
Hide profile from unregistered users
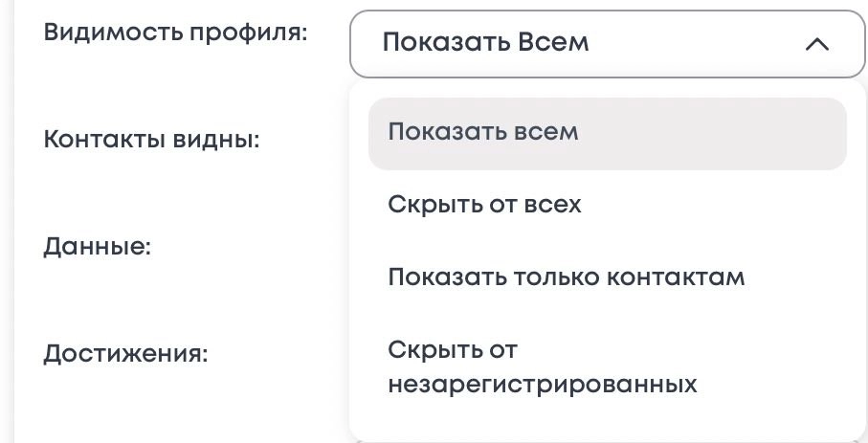pyautogui.click(x=542, y=367)
